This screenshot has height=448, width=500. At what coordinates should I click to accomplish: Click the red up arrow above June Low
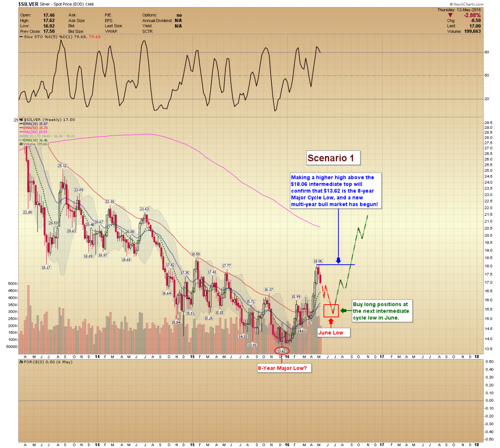pos(331,322)
